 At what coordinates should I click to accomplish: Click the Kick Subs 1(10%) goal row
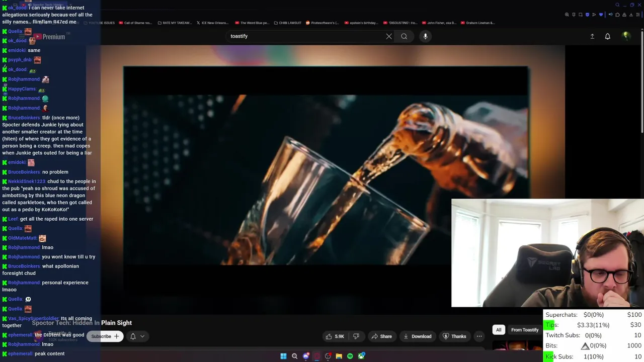point(594,356)
